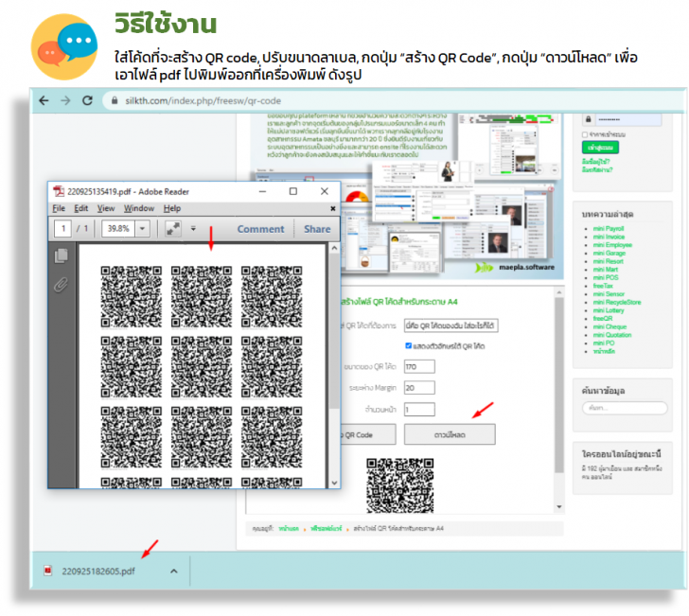Click the create QR Code button

368,434
